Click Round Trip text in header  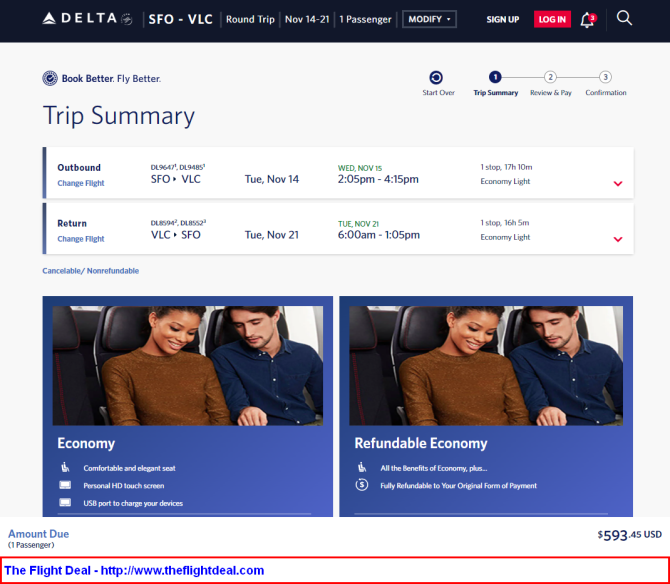250,20
